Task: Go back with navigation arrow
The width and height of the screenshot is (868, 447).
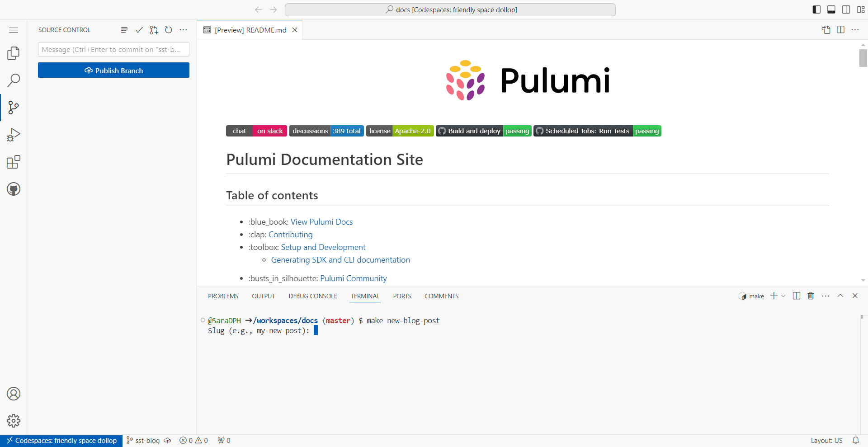Action: click(x=259, y=9)
